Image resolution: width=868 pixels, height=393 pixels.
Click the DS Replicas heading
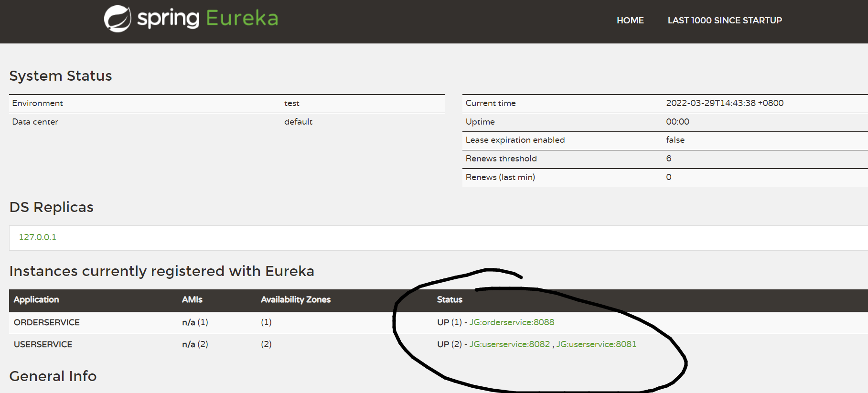[x=52, y=207]
